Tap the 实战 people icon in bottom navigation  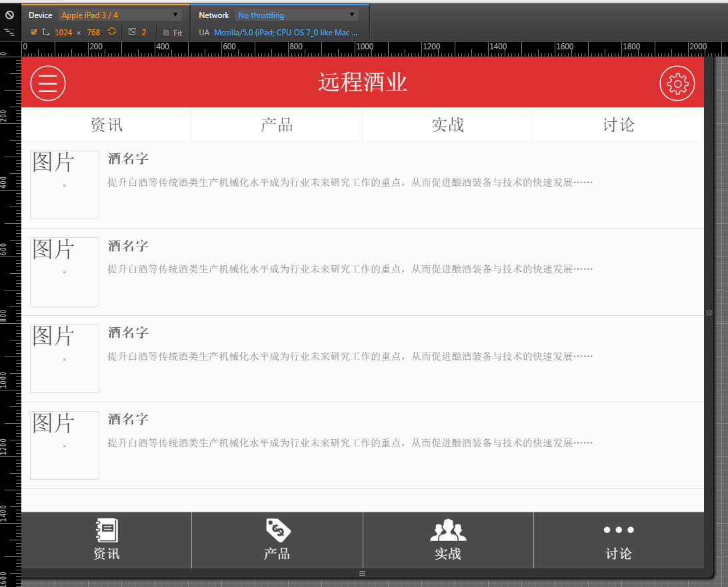click(447, 530)
